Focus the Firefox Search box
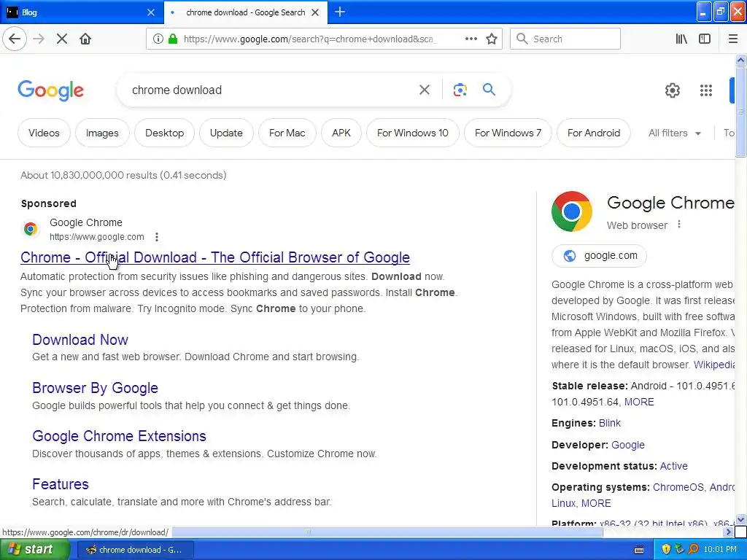Screen dimensions: 747x560 565,39
